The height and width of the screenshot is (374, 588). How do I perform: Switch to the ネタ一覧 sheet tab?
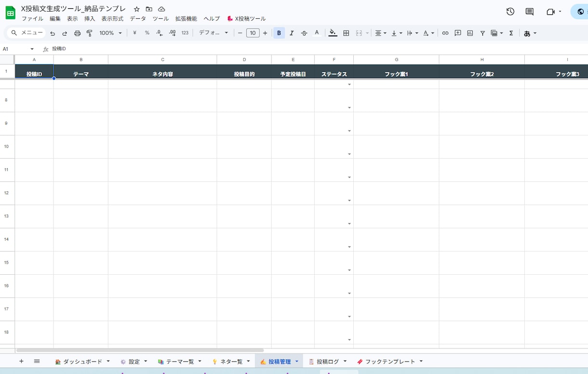pos(231,361)
